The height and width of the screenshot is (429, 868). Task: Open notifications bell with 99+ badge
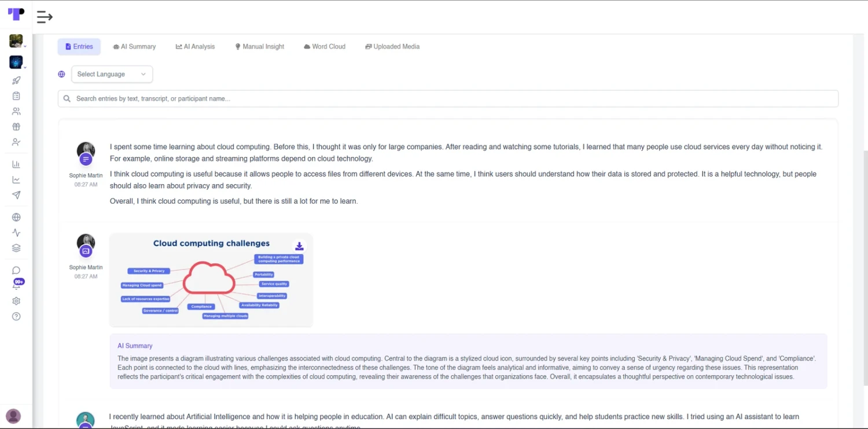pyautogui.click(x=17, y=284)
